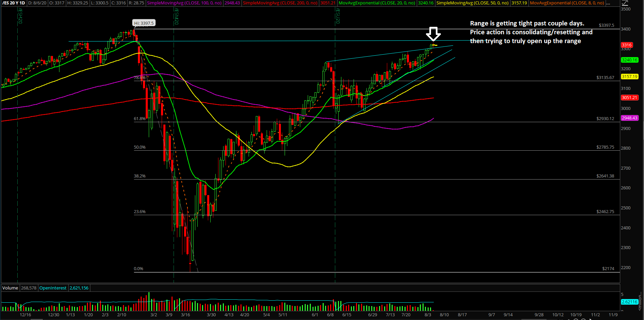The image size is (644, 320).
Task: Select the OpenInterest study label
Action: click(53, 288)
